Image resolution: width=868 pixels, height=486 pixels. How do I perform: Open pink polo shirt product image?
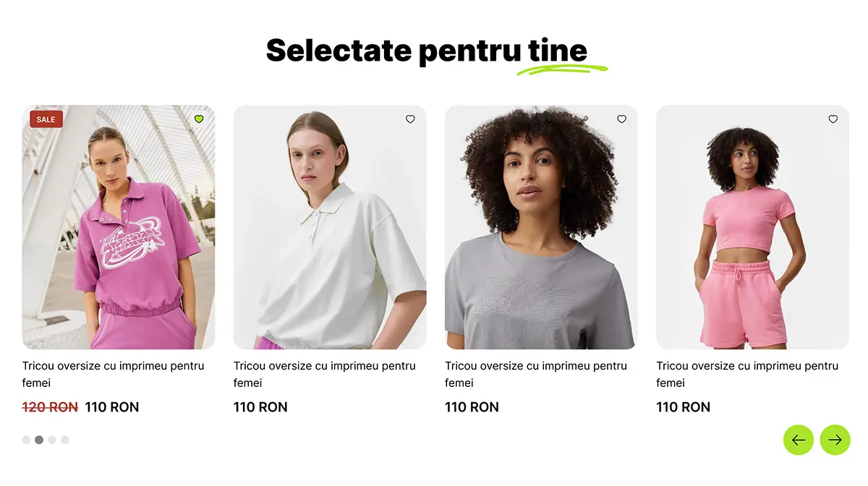(119, 228)
